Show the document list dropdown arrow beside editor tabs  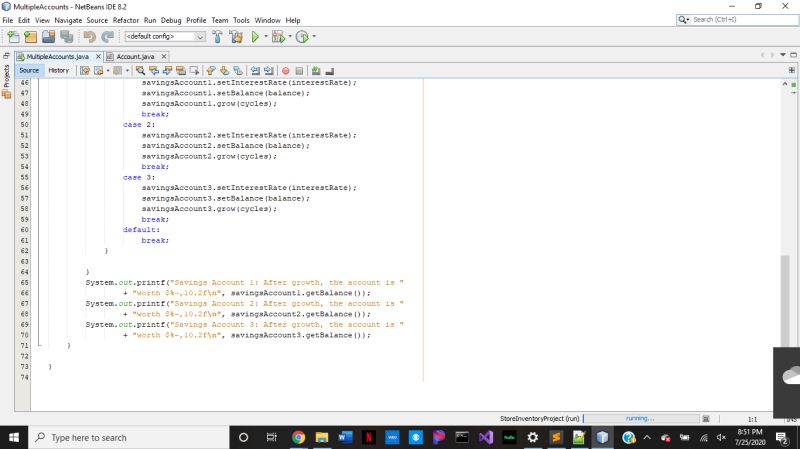click(783, 55)
